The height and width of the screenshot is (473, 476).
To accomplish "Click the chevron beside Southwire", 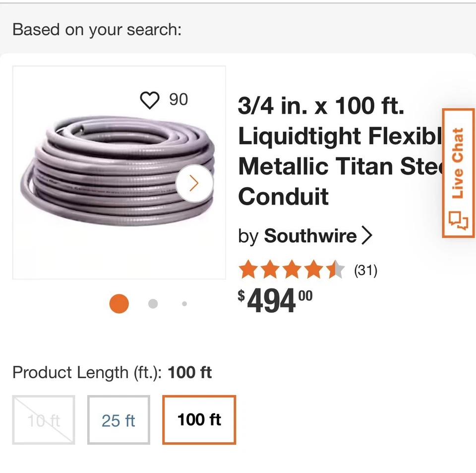I will click(367, 236).
